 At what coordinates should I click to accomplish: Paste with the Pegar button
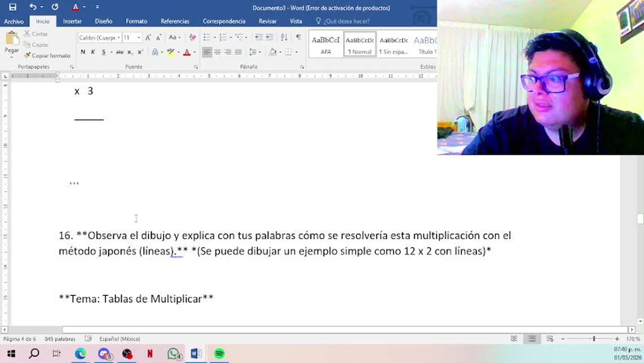click(x=12, y=43)
